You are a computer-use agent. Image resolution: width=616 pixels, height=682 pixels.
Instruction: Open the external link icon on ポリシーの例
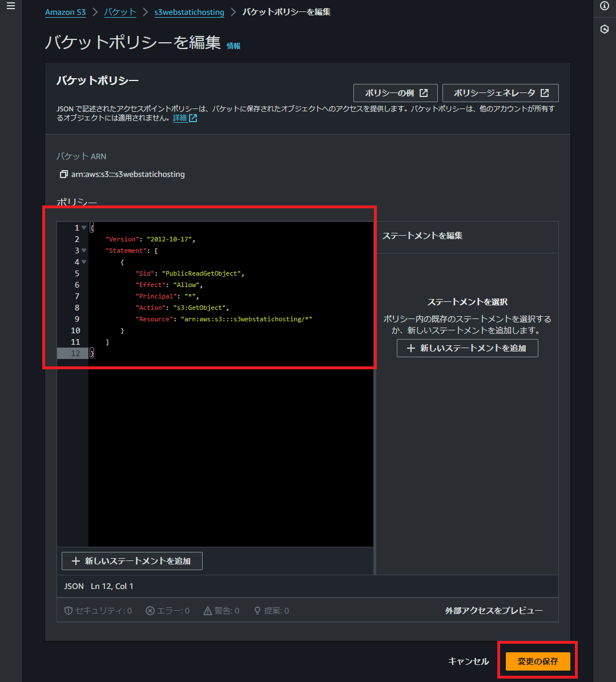point(425,92)
